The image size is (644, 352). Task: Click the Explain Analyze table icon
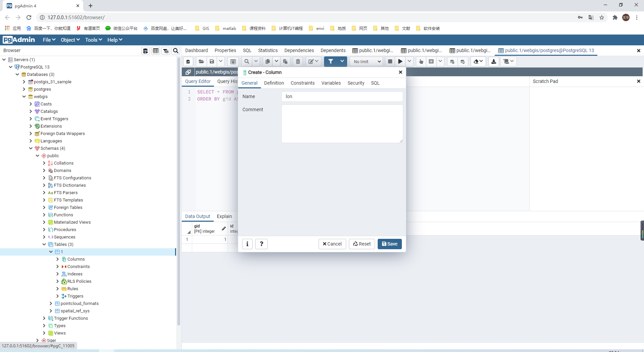pos(431,61)
